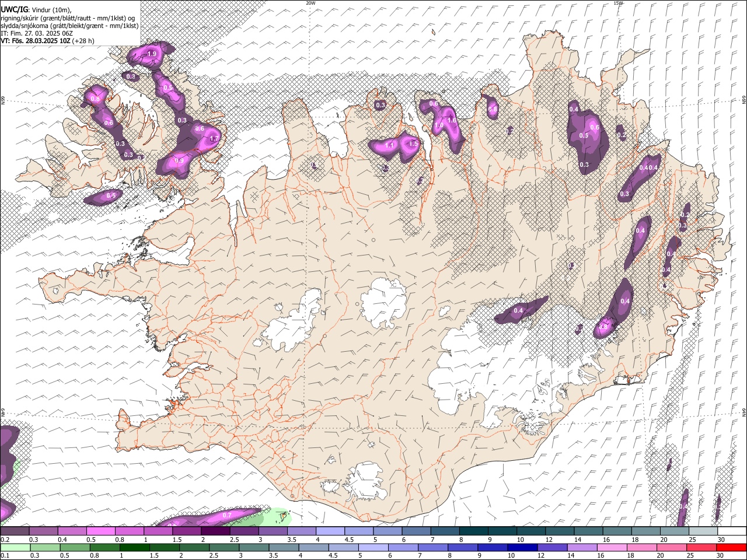Click the white end swatch in upper legend

tap(731, 531)
